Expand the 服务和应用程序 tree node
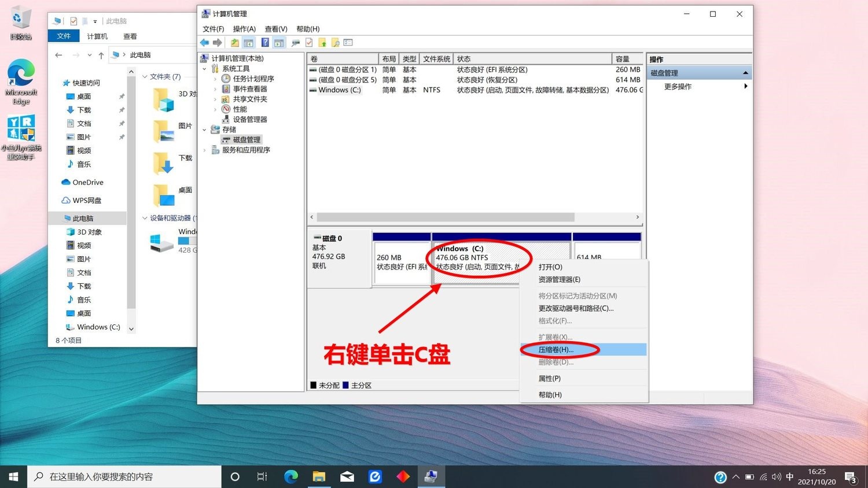This screenshot has height=488, width=868. click(205, 150)
